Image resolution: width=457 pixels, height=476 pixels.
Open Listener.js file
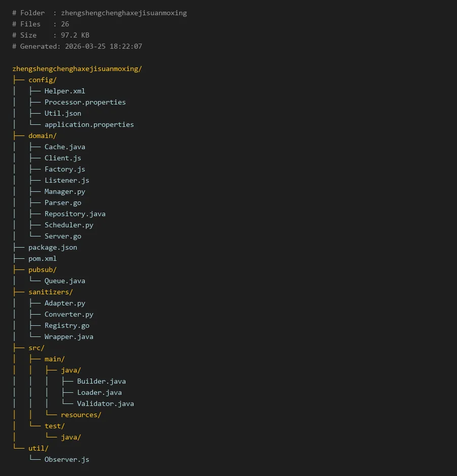67,180
